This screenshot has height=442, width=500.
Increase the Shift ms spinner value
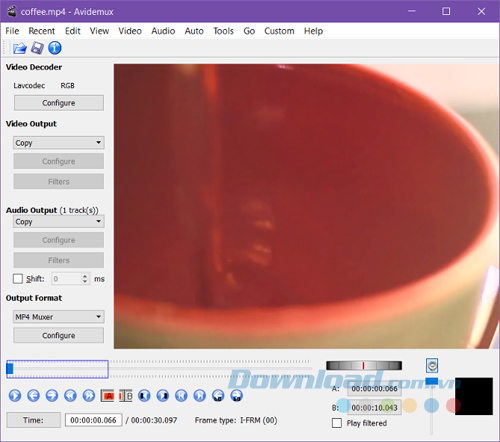(85, 276)
